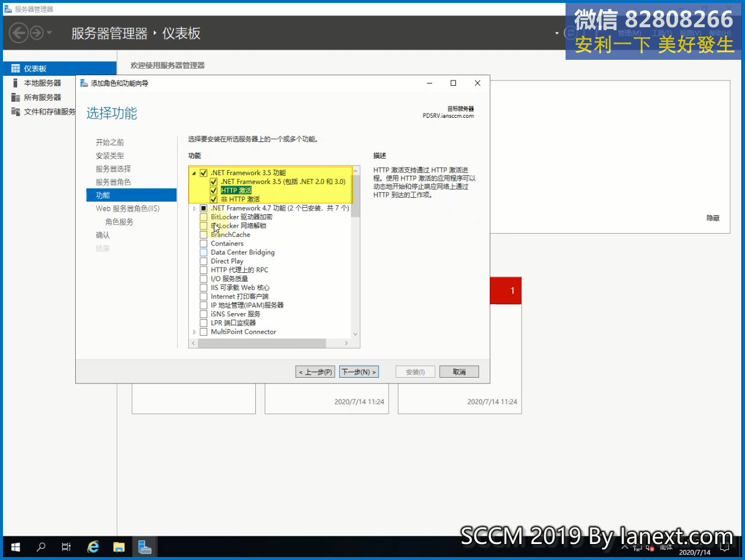
Task: Enable IP 地址管理(IPAM)服务器
Action: [x=204, y=305]
